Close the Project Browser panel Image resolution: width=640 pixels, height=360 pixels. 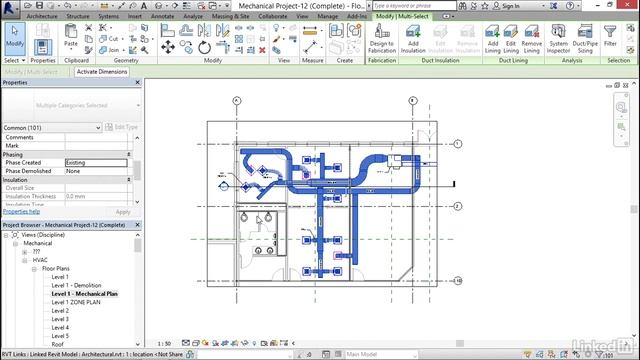pyautogui.click(x=138, y=225)
